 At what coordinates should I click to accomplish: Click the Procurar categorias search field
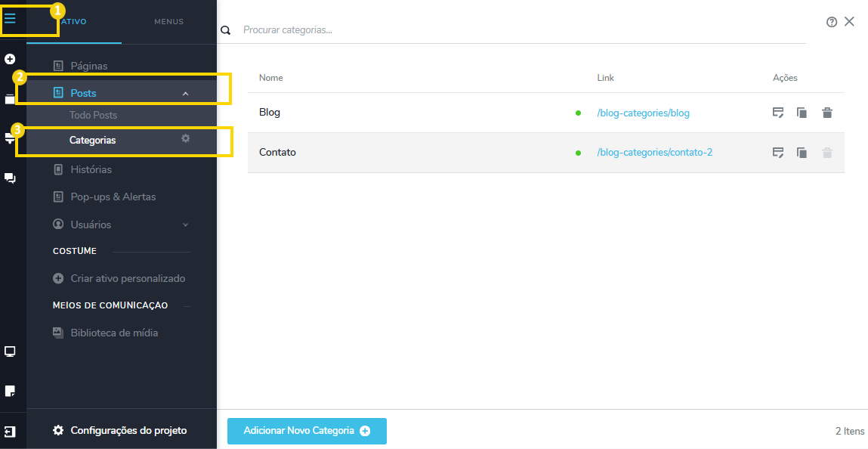click(521, 30)
